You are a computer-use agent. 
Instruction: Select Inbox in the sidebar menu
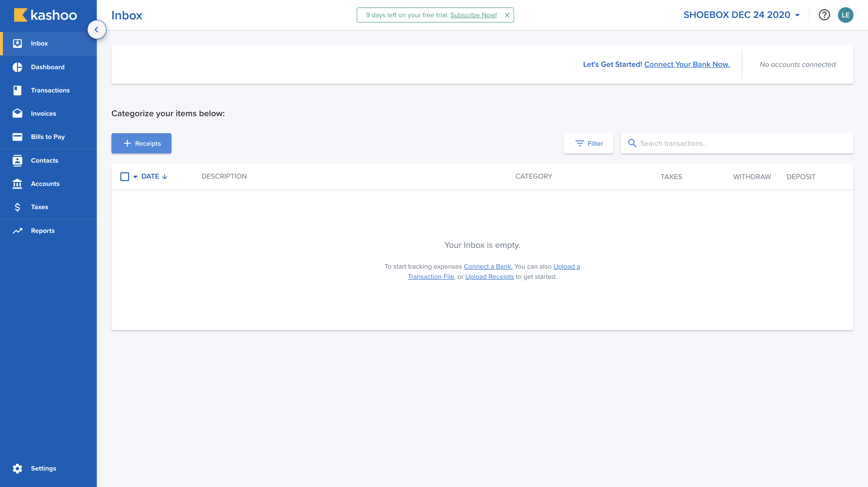39,43
